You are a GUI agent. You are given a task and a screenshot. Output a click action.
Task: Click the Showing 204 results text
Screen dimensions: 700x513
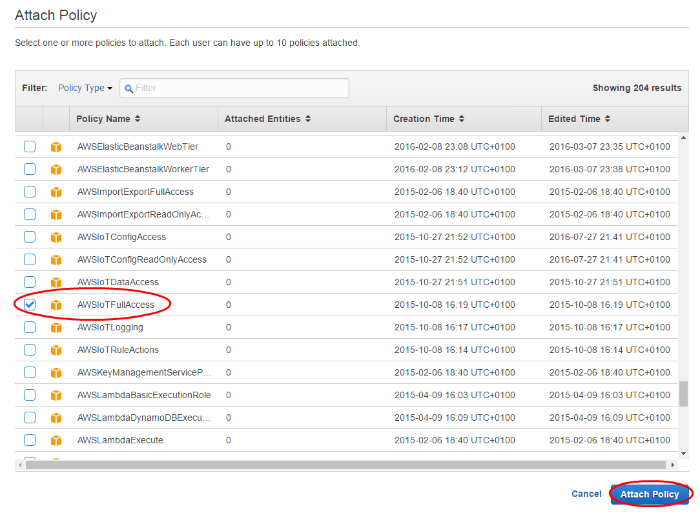tap(637, 88)
